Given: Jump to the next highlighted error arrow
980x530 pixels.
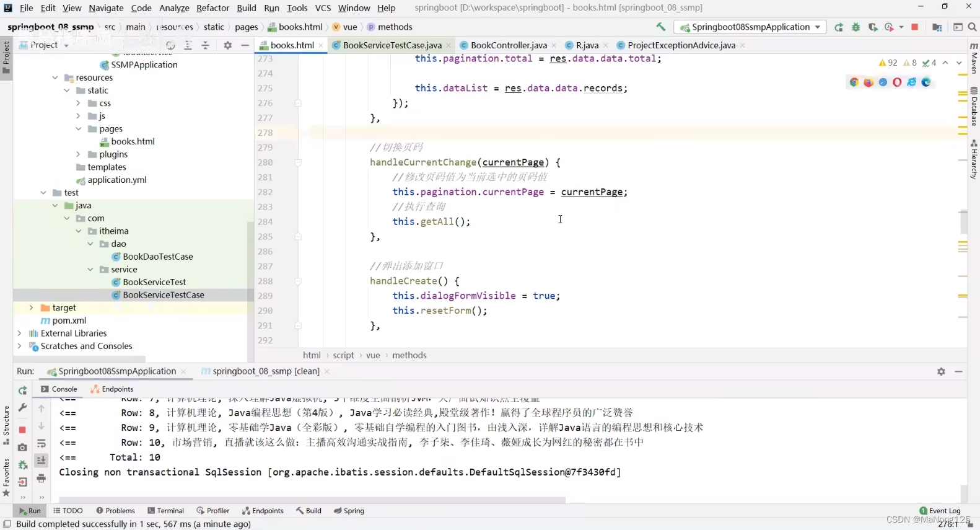Looking at the screenshot, I should [x=959, y=63].
